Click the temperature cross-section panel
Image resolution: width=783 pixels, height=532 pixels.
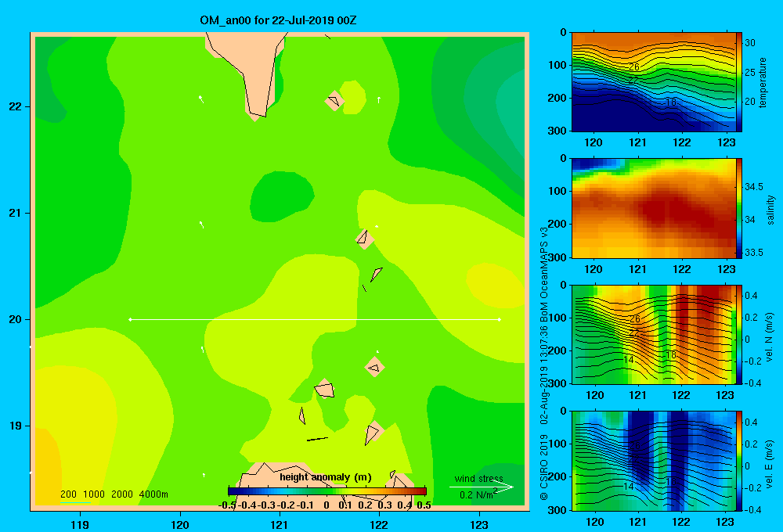[x=654, y=82]
